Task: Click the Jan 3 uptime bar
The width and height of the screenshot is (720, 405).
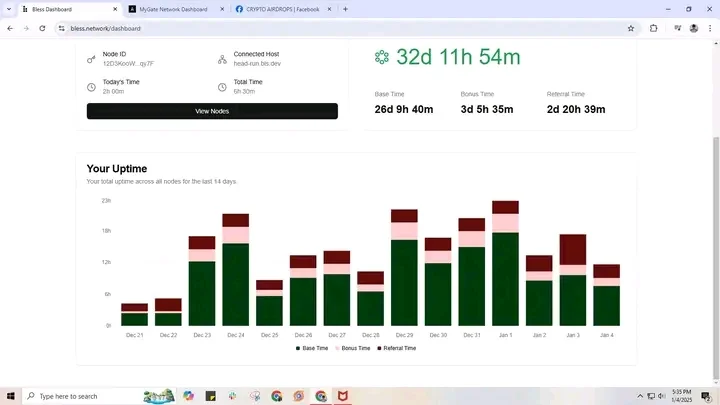Action: click(573, 280)
